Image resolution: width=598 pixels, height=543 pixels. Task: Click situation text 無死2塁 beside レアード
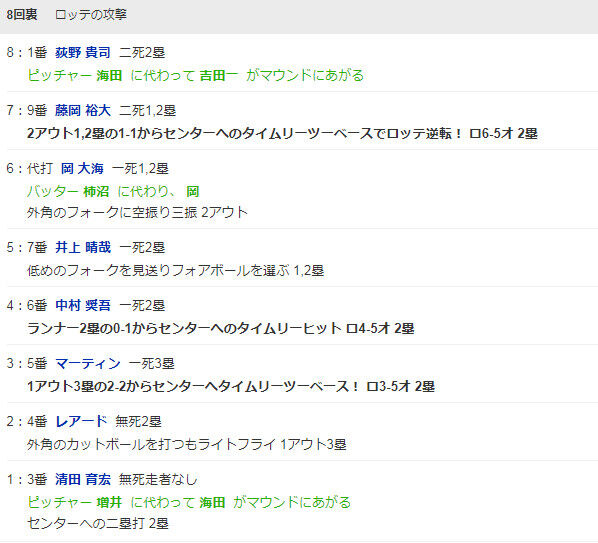pyautogui.click(x=138, y=421)
